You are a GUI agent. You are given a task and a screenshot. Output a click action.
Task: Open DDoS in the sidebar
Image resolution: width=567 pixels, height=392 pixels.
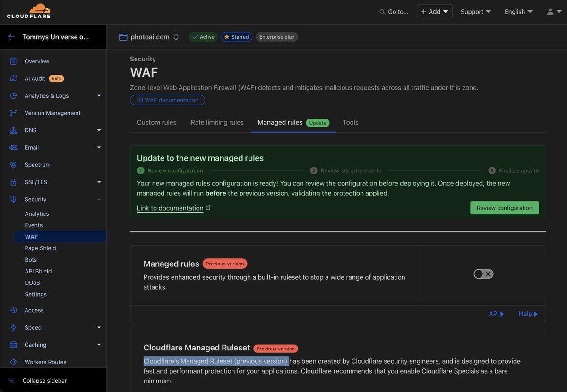click(32, 283)
